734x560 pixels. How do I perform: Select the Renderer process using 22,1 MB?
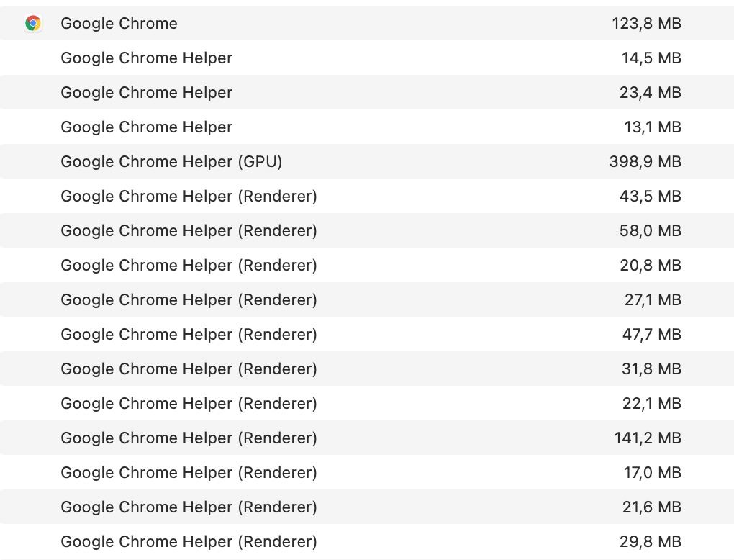tap(189, 403)
